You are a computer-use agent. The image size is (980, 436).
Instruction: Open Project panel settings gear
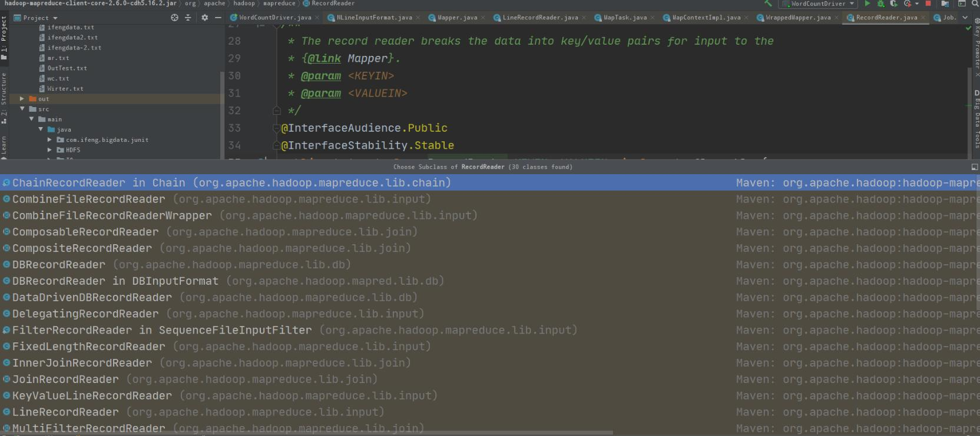pos(204,18)
